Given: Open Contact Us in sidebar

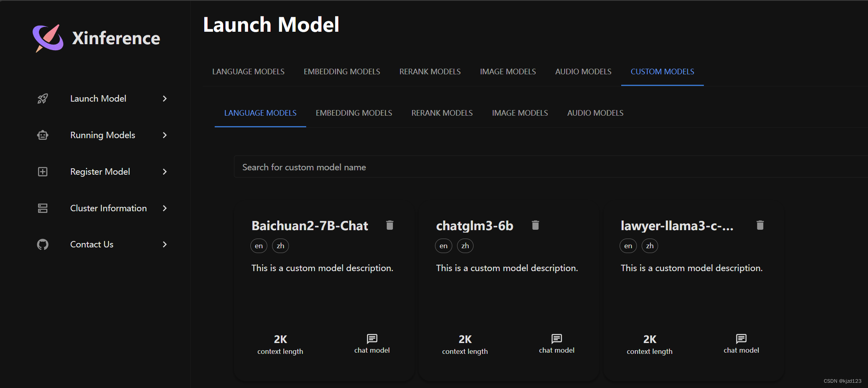Looking at the screenshot, I should tap(92, 244).
